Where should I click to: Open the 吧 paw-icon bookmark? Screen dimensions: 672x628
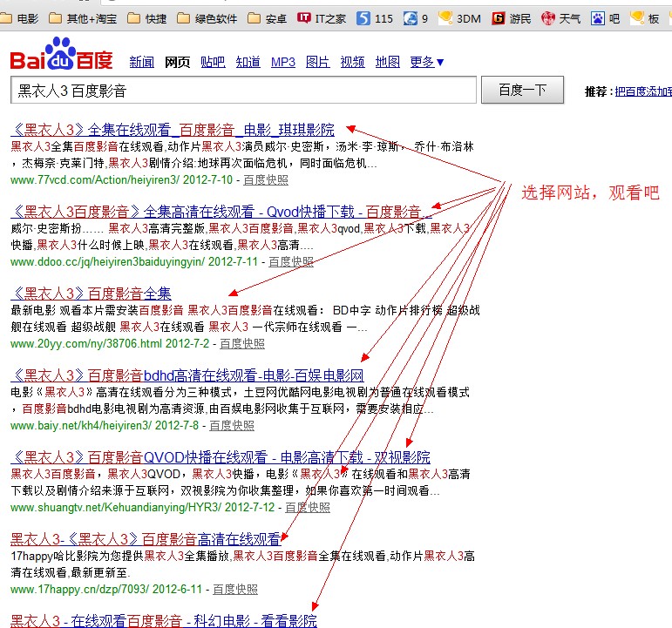(605, 18)
